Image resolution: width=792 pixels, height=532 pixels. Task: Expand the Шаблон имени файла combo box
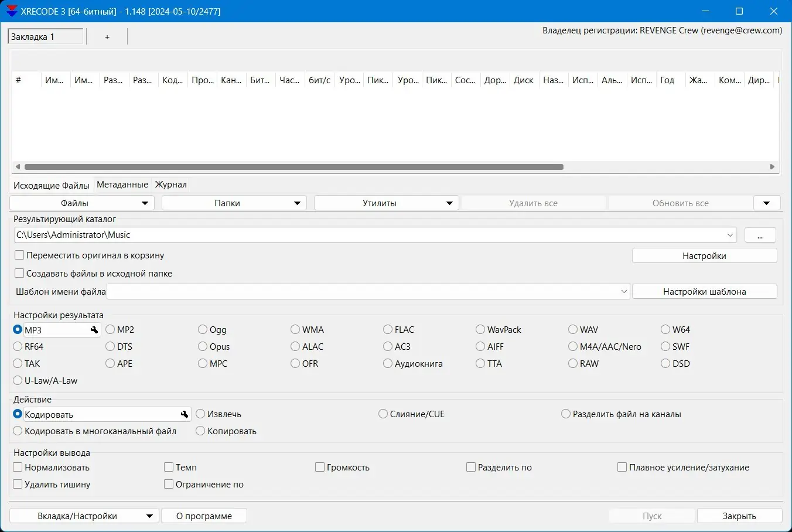coord(623,292)
